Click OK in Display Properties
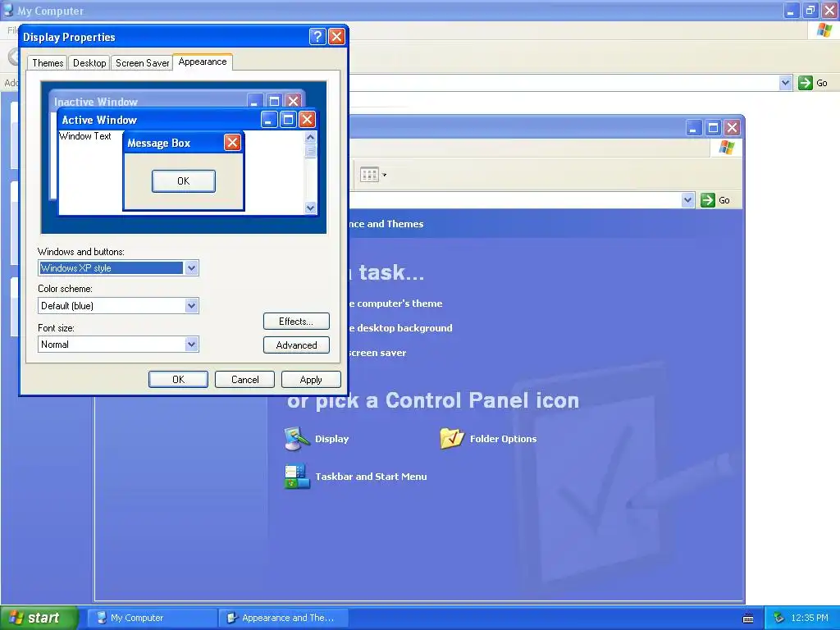The width and height of the screenshot is (840, 630). pos(178,379)
